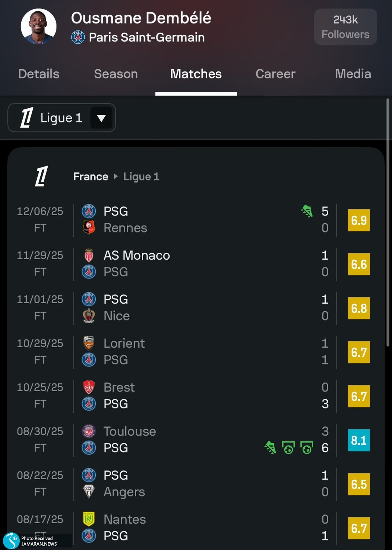Switch to the Details tab
This screenshot has height=550, width=392.
pyautogui.click(x=39, y=74)
